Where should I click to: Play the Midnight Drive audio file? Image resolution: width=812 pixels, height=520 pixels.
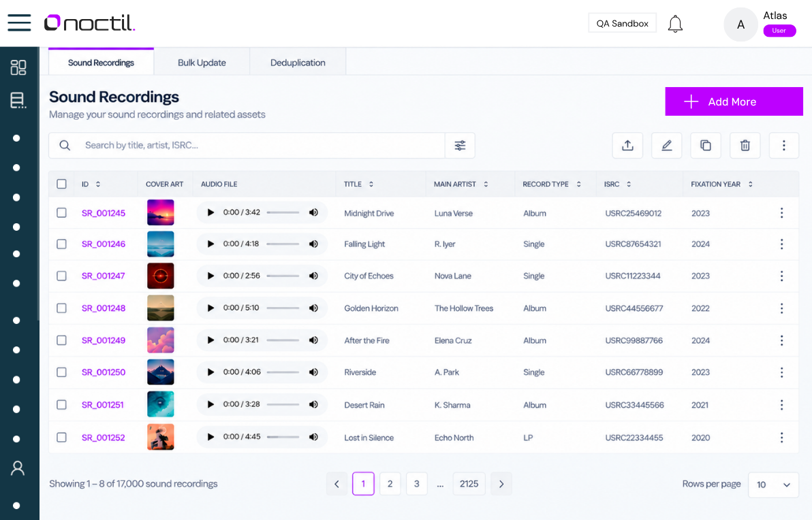pyautogui.click(x=210, y=212)
